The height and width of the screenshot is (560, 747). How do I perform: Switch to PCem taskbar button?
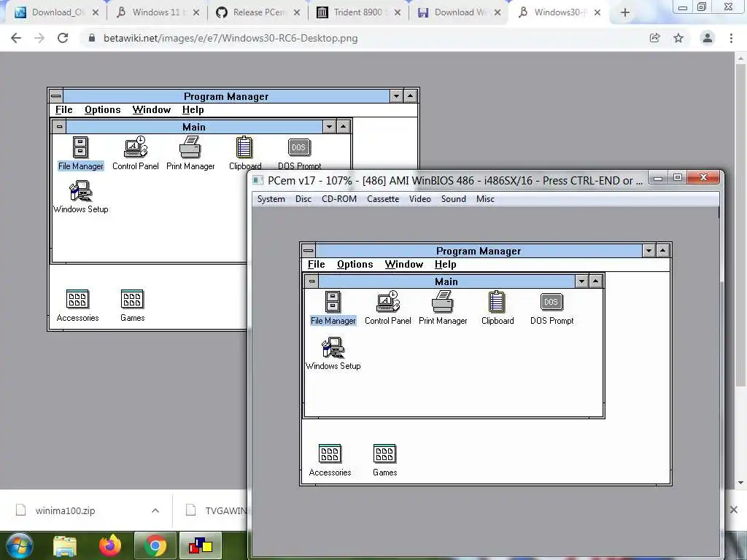coord(201,545)
